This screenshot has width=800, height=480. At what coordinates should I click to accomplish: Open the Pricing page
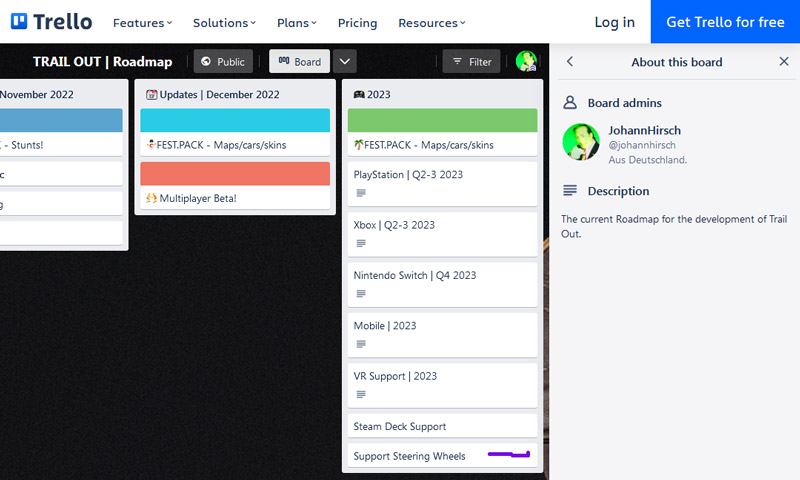357,23
